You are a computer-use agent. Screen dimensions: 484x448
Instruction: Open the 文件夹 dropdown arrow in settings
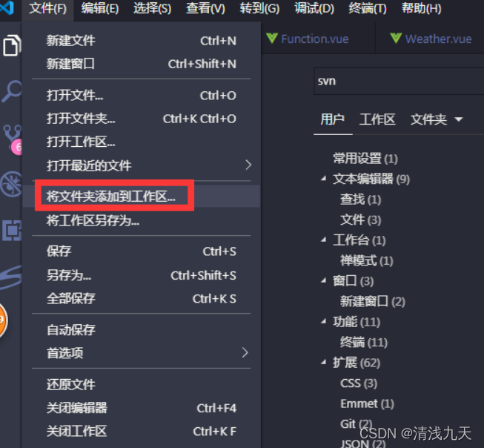tap(459, 119)
